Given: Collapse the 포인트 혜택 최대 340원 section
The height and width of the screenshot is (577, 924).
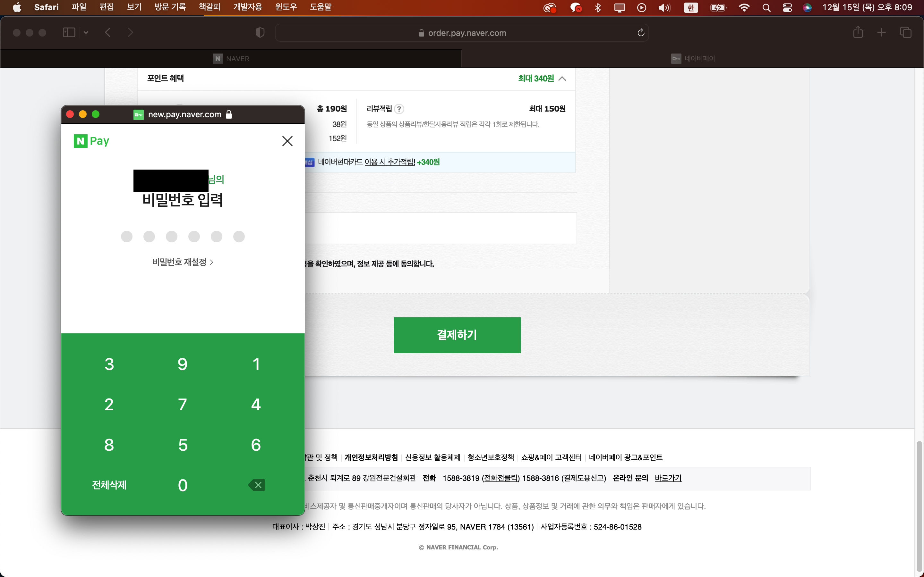Looking at the screenshot, I should (562, 79).
